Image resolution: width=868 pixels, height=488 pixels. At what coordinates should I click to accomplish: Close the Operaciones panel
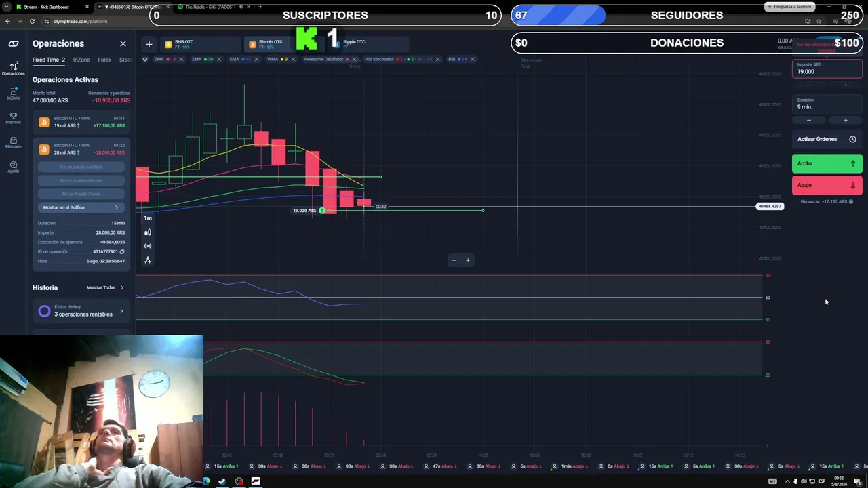point(123,44)
